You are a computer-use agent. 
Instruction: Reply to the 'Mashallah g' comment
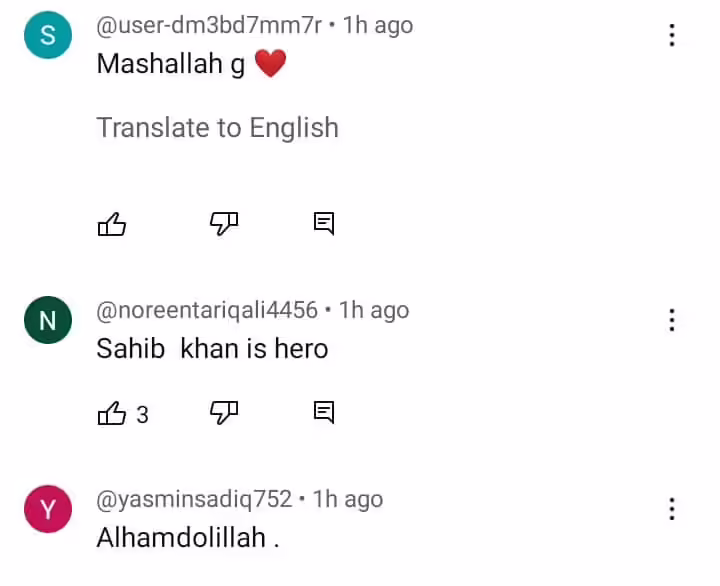324,224
